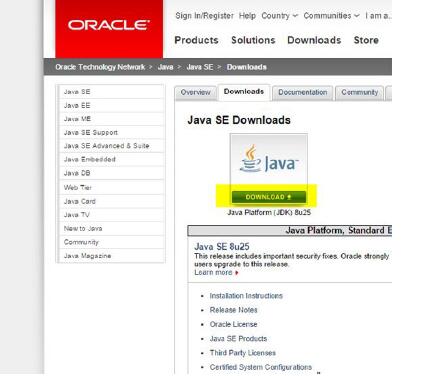Open Java DB sidebar link
Image resolution: width=444 pixels, height=376 pixels.
point(111,173)
